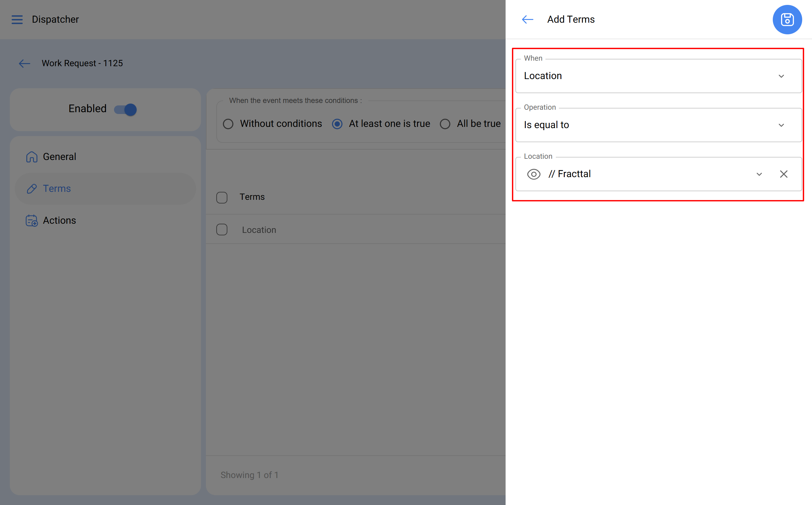Click back arrow beside Work Request - 1125

[x=25, y=63]
